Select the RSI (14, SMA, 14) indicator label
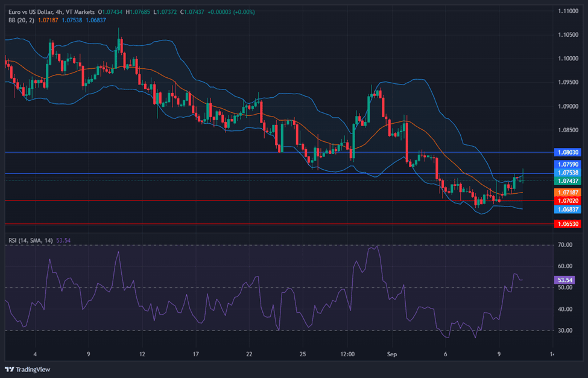The image size is (588, 378). [x=31, y=240]
